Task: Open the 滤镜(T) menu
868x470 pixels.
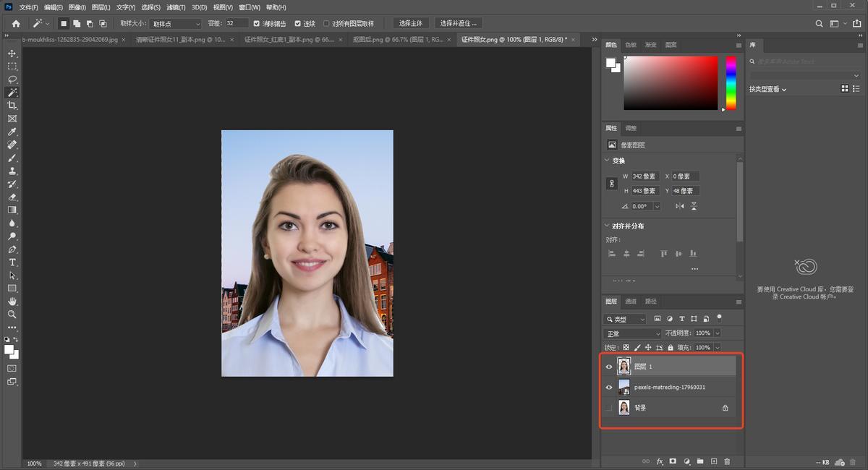Action: point(176,7)
